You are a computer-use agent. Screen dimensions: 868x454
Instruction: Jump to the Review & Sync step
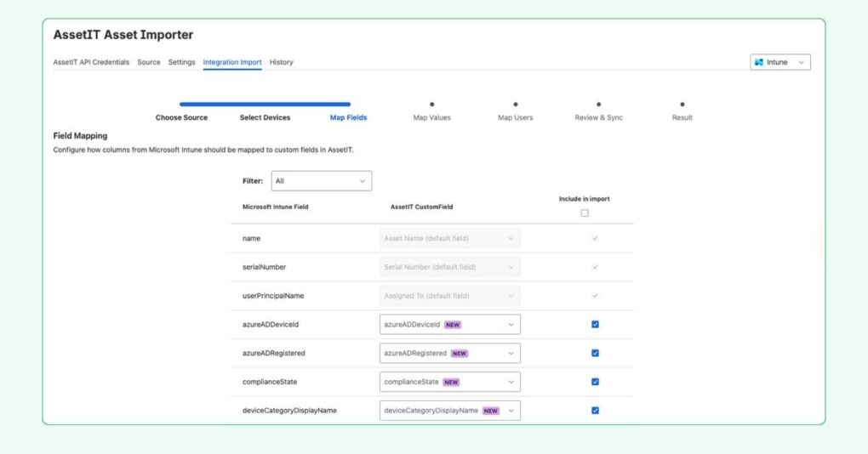click(598, 117)
